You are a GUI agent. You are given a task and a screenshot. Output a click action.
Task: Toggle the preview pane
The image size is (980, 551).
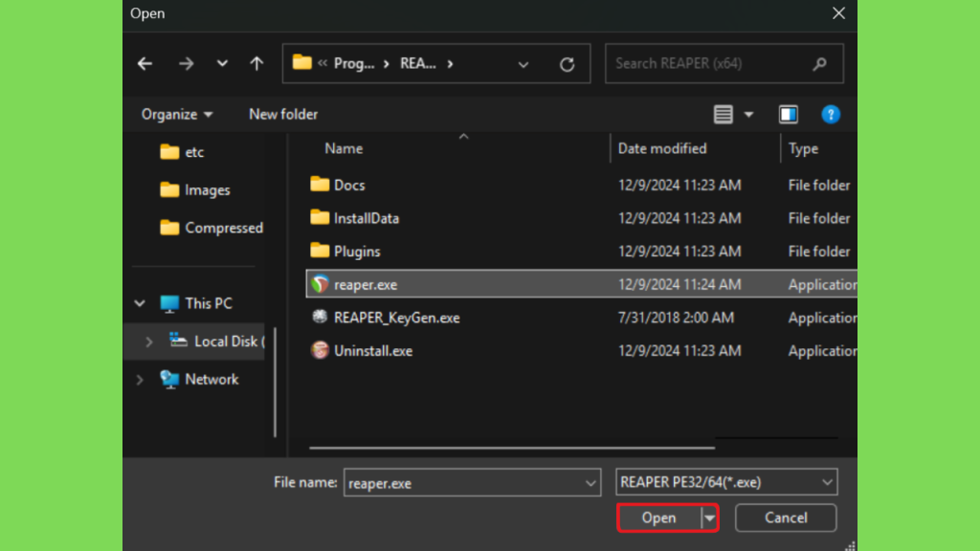tap(789, 115)
